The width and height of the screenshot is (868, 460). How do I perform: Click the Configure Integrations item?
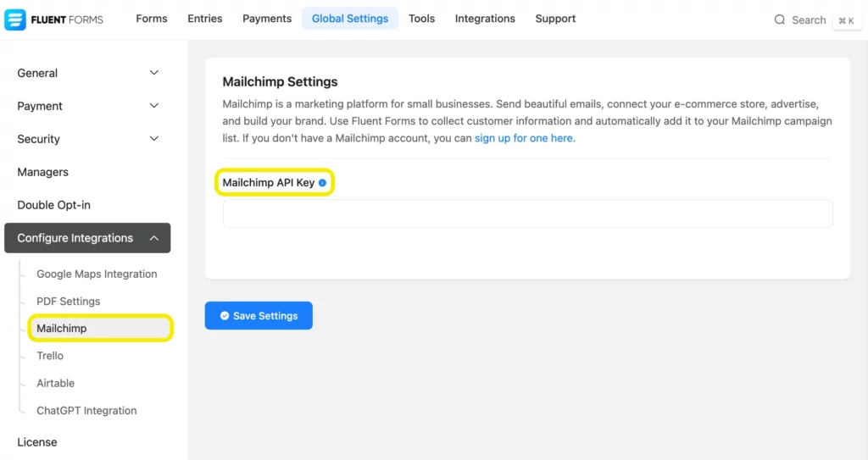pos(87,238)
